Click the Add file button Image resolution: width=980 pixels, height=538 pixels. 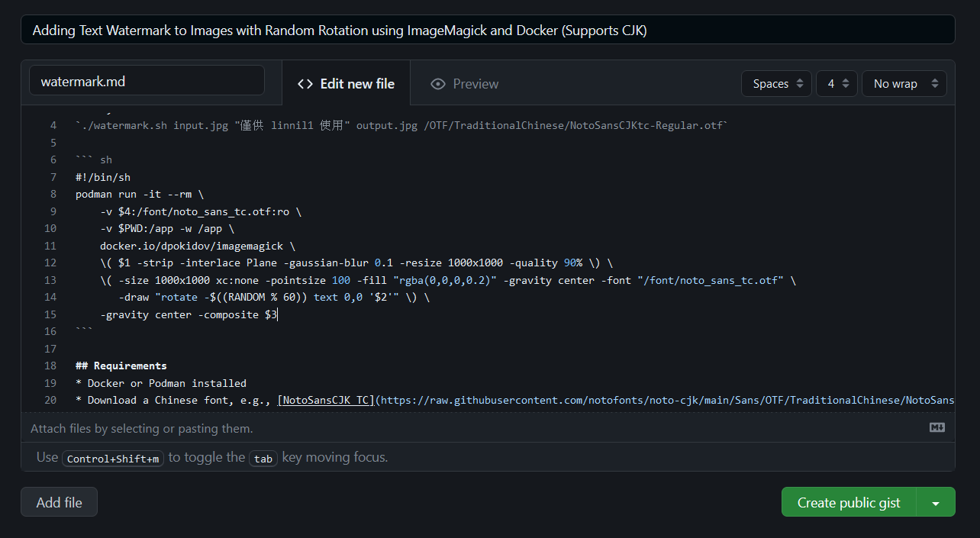click(x=59, y=502)
